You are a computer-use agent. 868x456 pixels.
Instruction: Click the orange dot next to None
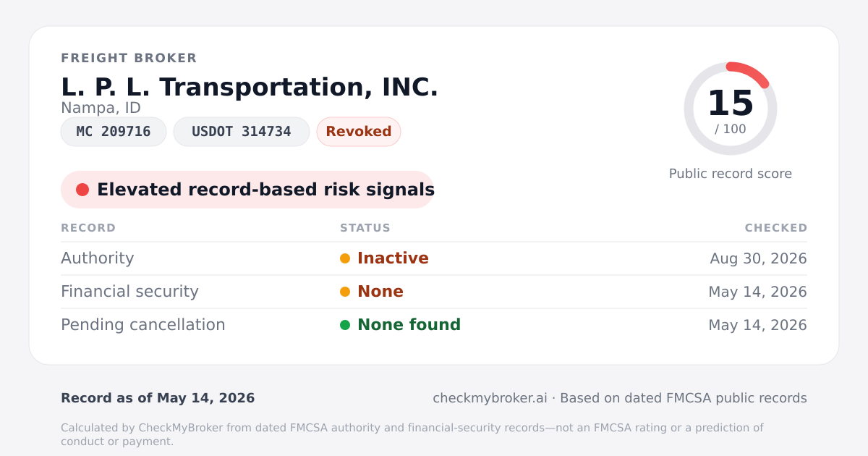345,292
